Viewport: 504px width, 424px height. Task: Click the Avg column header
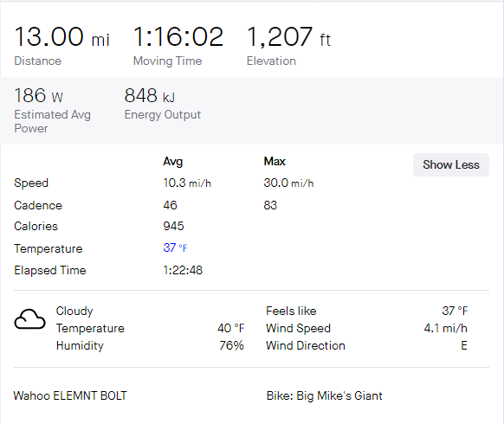(x=172, y=161)
